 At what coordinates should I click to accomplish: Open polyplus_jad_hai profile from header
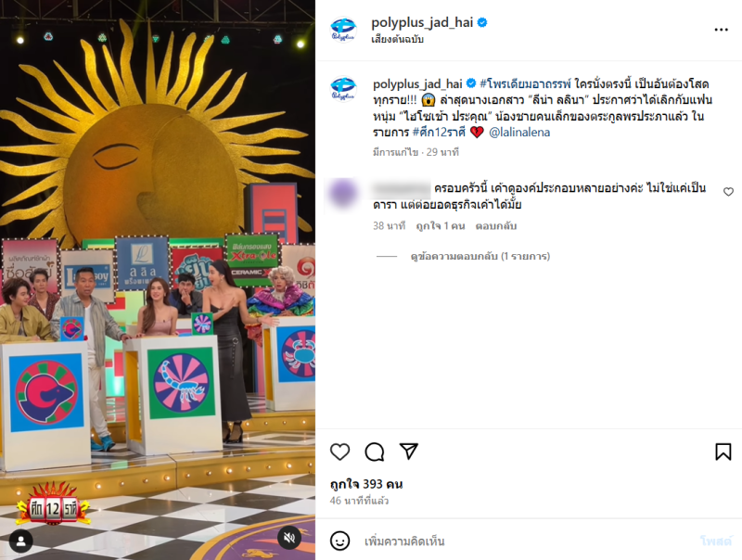click(x=422, y=22)
